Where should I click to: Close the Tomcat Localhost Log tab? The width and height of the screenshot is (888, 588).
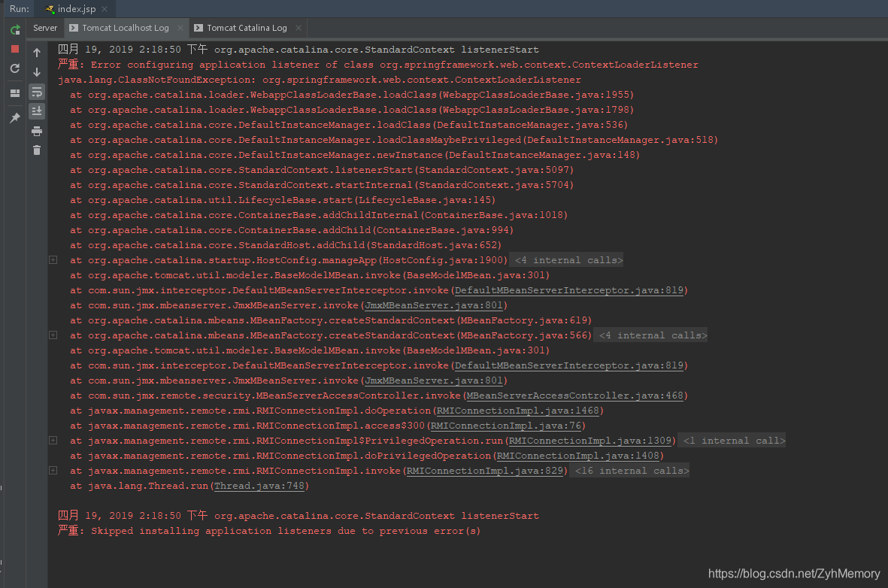(180, 28)
